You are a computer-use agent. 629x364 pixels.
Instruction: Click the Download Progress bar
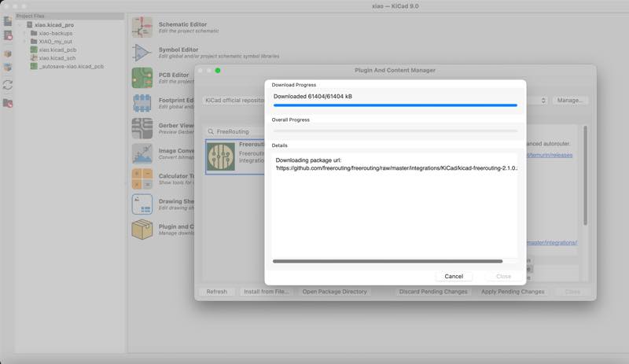(x=395, y=105)
